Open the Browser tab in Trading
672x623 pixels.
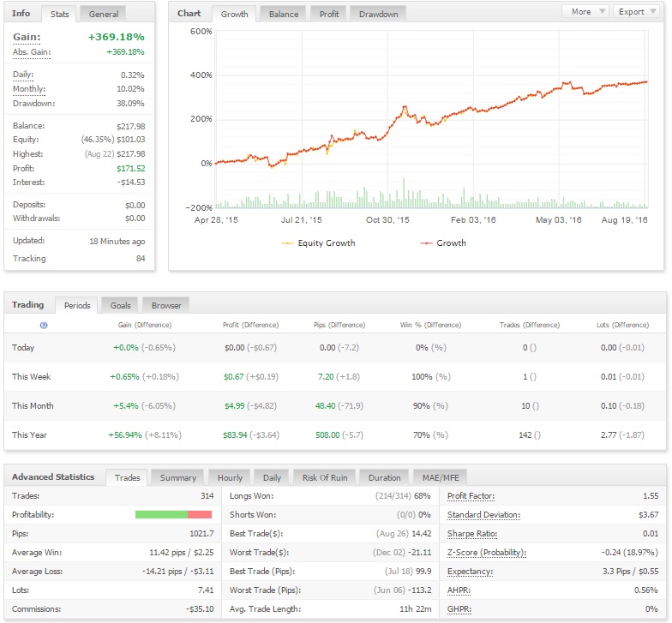[x=166, y=305]
